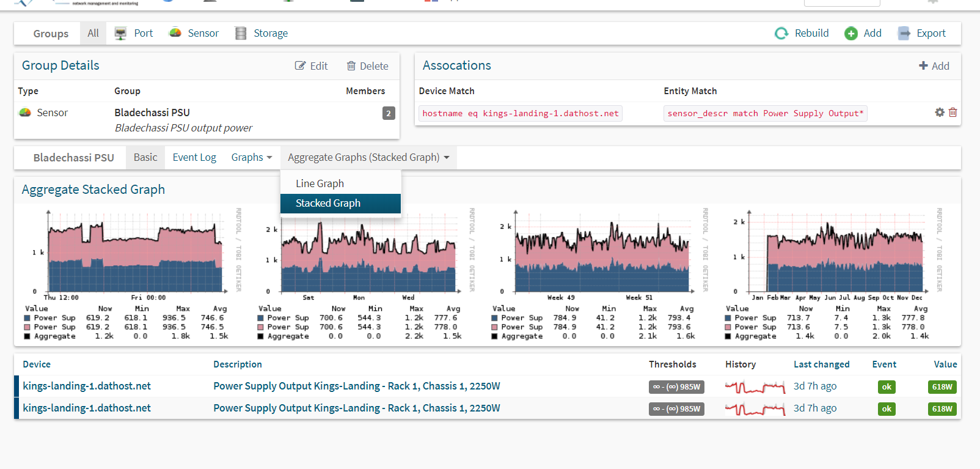Click second row 618W value badge
This screenshot has height=469, width=980.
[942, 408]
